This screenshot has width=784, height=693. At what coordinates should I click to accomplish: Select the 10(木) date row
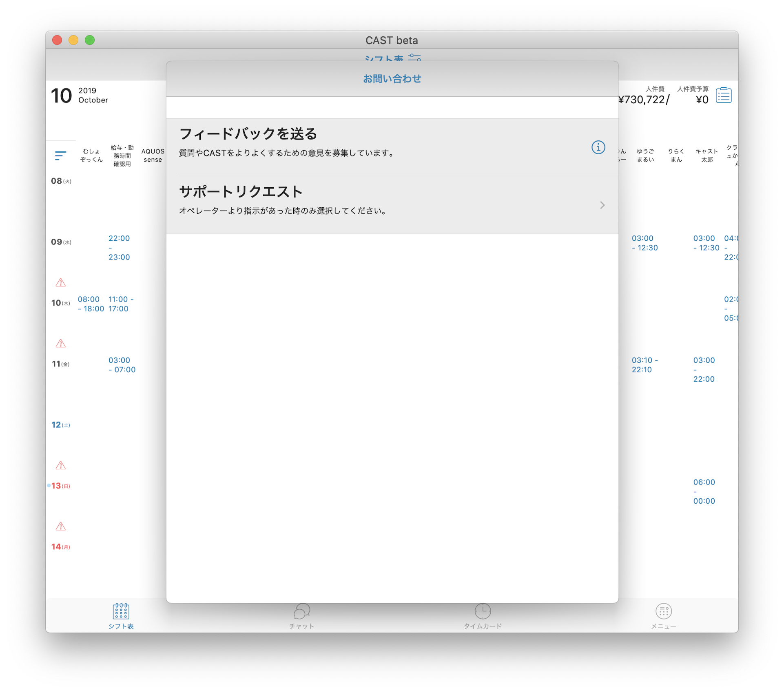tap(61, 303)
